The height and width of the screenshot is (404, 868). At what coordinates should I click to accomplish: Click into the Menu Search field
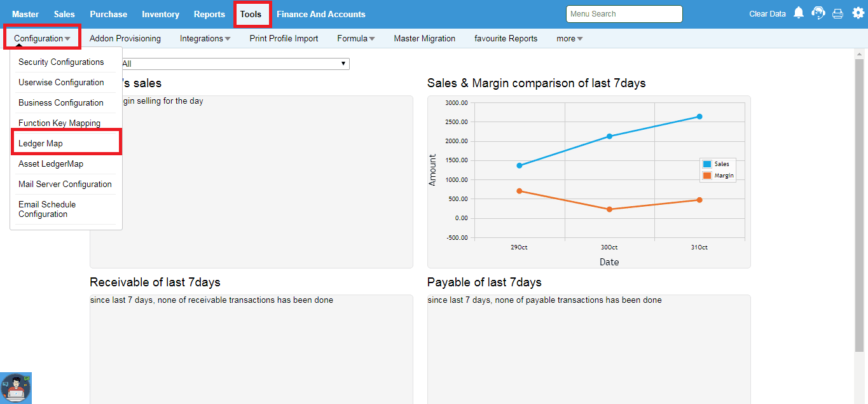tap(623, 14)
